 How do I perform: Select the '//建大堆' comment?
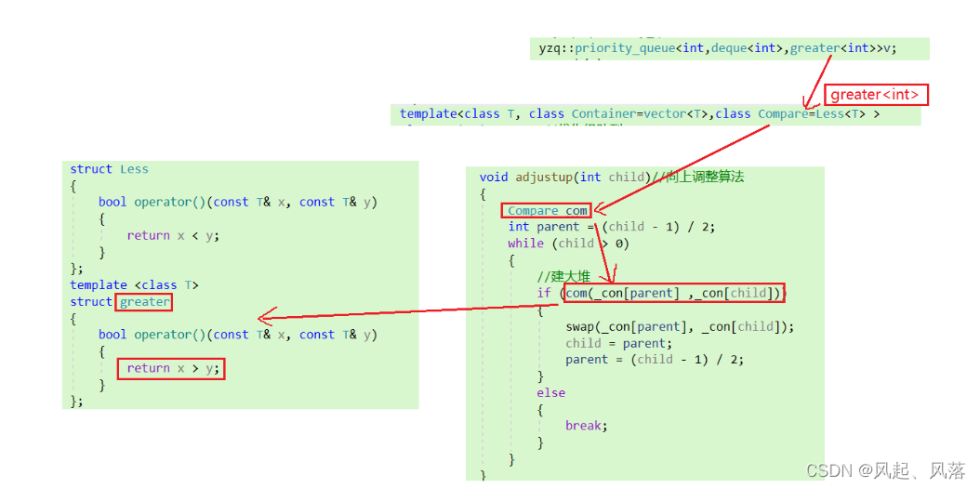[563, 277]
